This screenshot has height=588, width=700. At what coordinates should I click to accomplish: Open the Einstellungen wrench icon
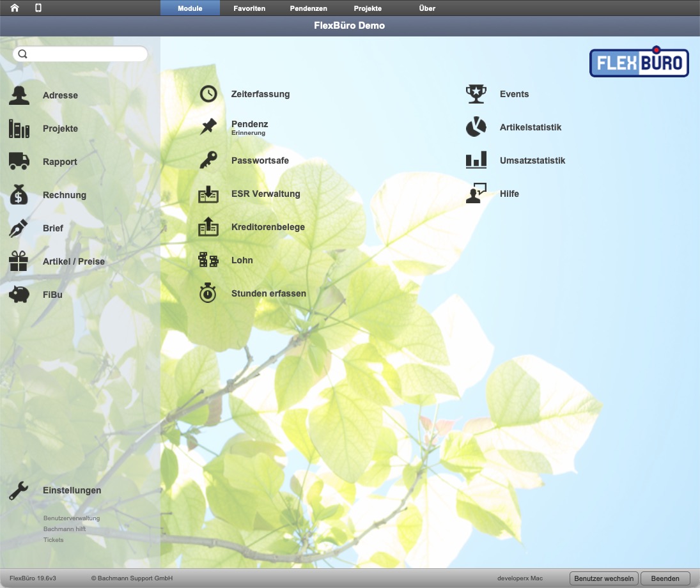(x=19, y=490)
